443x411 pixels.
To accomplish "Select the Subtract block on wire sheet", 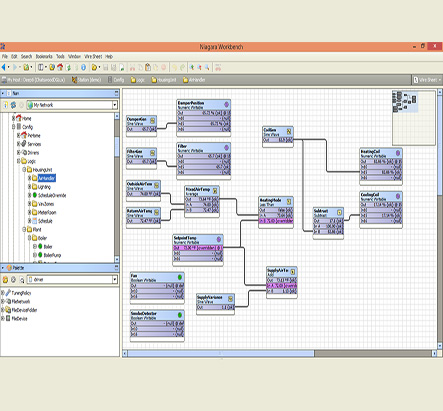I will click(328, 222).
